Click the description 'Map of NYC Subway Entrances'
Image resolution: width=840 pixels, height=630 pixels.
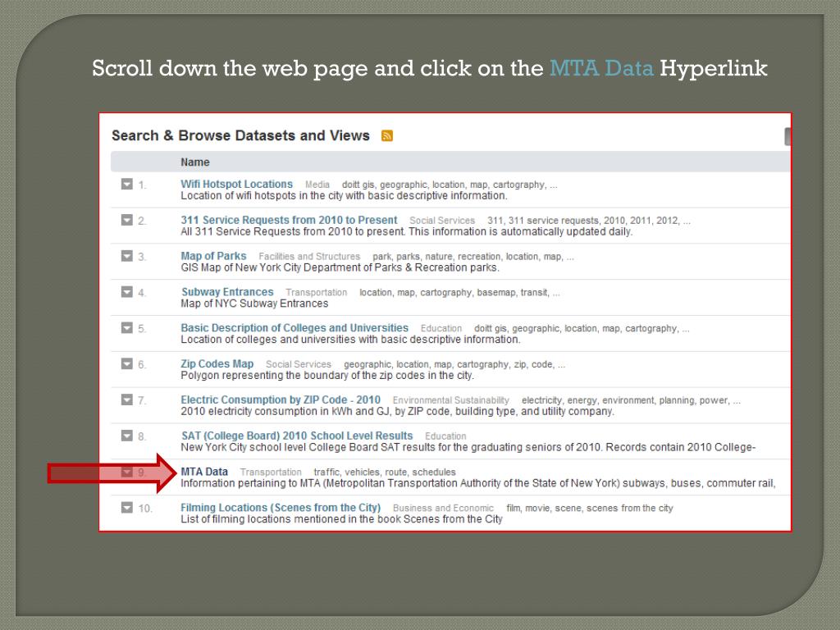tap(254, 304)
